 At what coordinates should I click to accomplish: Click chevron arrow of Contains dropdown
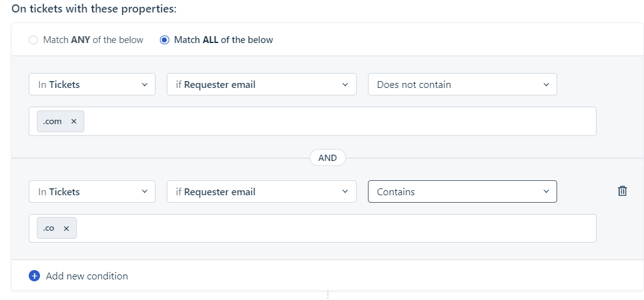point(546,192)
